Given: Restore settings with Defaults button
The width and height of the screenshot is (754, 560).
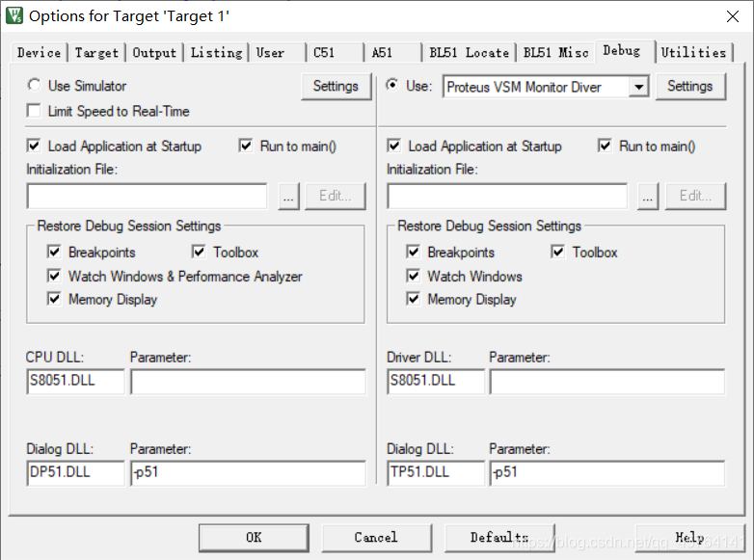Looking at the screenshot, I should pos(499,538).
